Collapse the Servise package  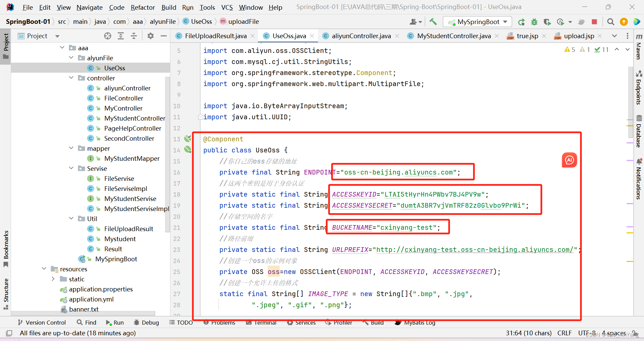[x=71, y=168]
